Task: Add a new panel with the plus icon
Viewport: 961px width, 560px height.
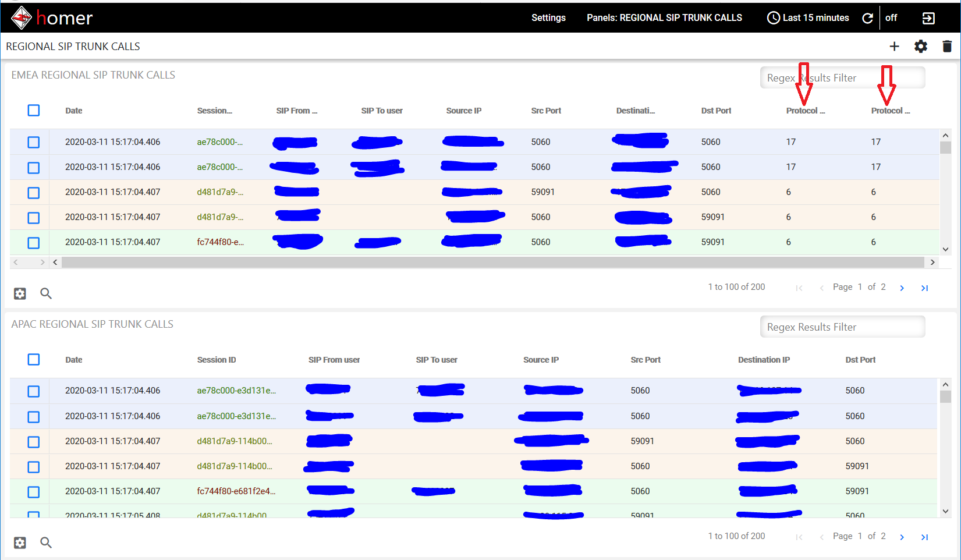Action: [895, 46]
